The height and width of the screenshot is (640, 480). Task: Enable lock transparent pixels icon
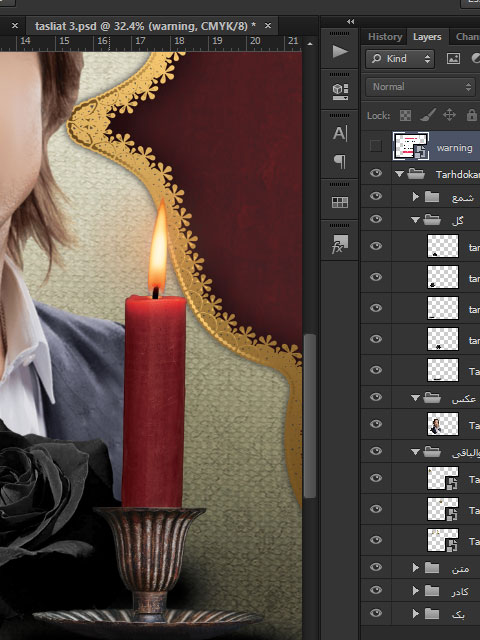click(405, 116)
